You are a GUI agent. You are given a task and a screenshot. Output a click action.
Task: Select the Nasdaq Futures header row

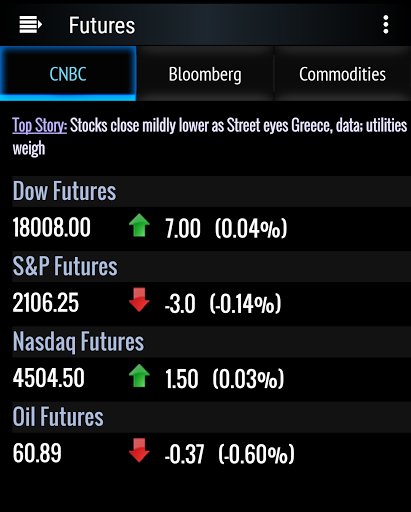pos(212,342)
